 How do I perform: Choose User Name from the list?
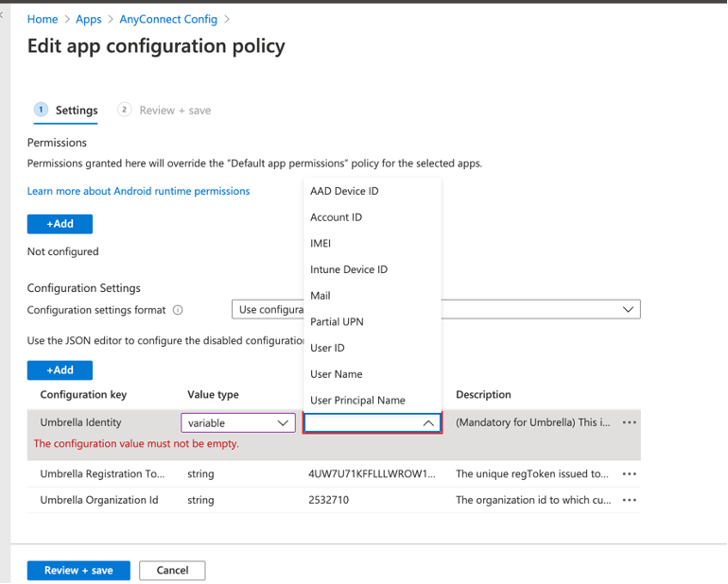(337, 374)
